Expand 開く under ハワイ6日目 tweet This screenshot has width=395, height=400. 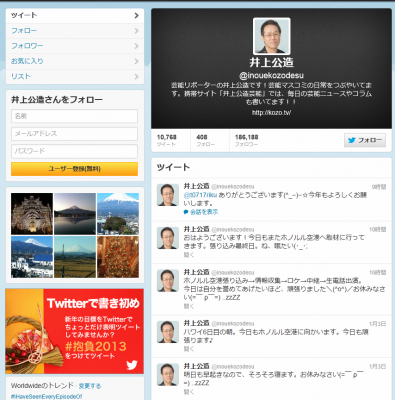pos(189,349)
